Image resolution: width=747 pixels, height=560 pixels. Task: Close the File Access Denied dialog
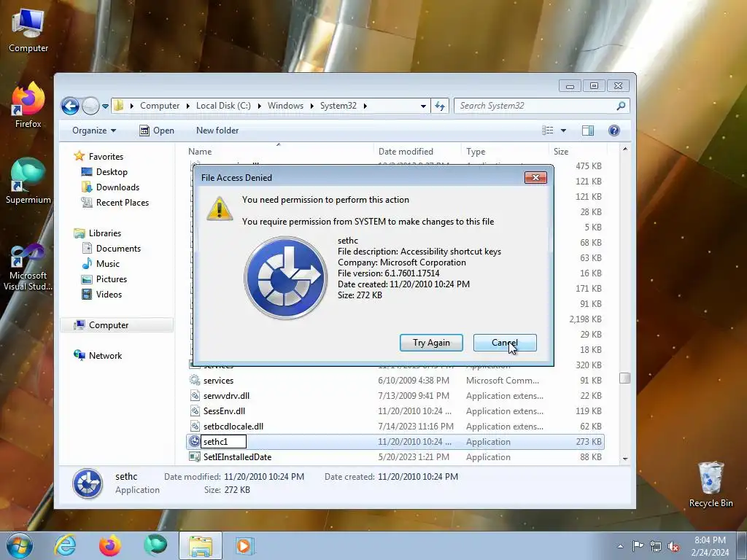(x=535, y=178)
